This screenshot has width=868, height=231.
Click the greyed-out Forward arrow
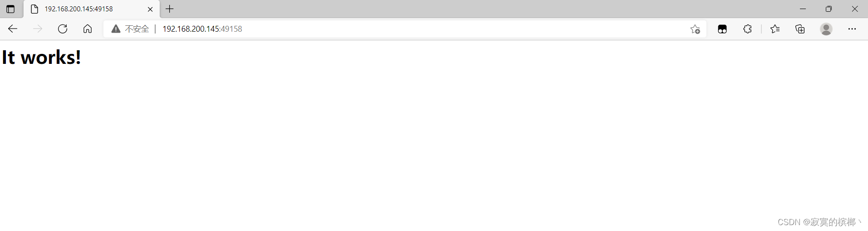38,29
